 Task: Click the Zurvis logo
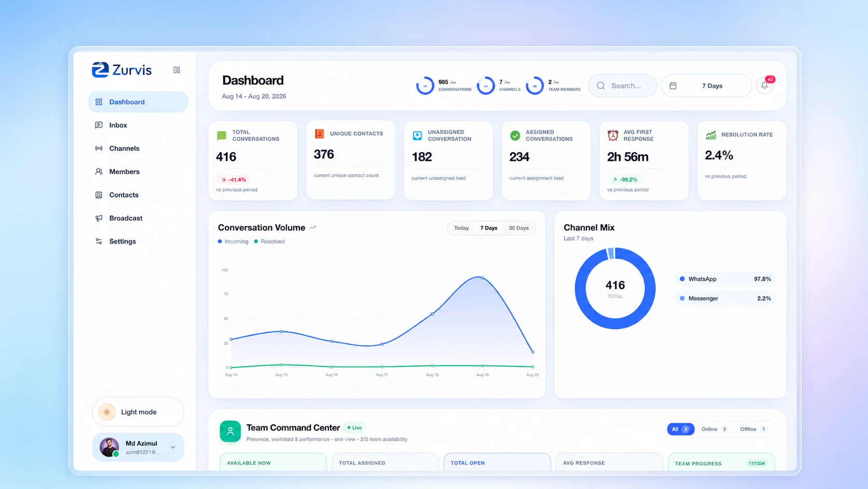click(x=122, y=70)
